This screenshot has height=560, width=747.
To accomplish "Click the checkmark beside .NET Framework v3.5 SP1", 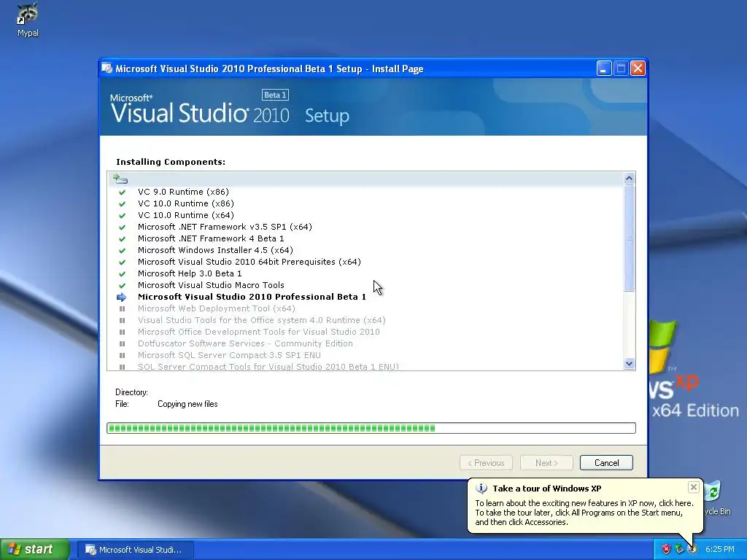I will click(122, 227).
